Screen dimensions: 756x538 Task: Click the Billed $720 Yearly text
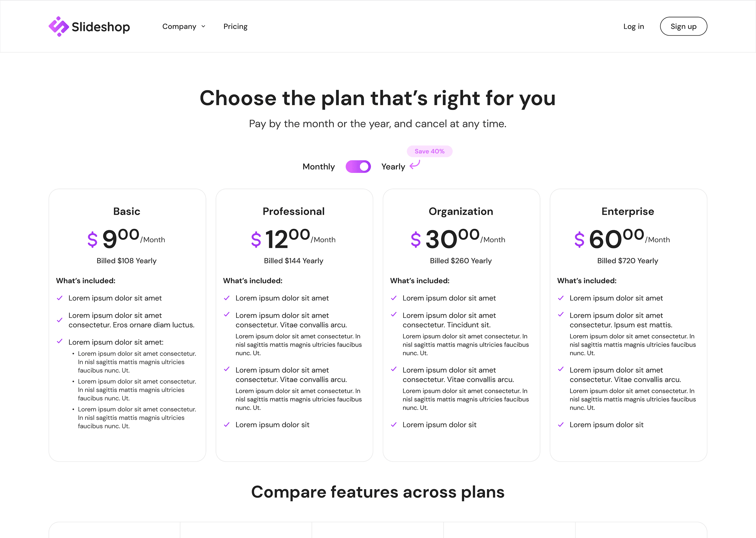[x=628, y=261]
